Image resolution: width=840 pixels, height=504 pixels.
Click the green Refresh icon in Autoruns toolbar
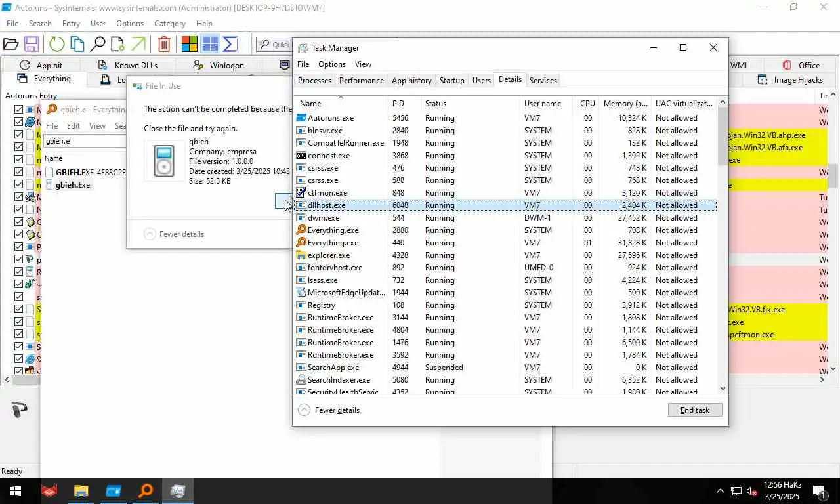coord(56,44)
